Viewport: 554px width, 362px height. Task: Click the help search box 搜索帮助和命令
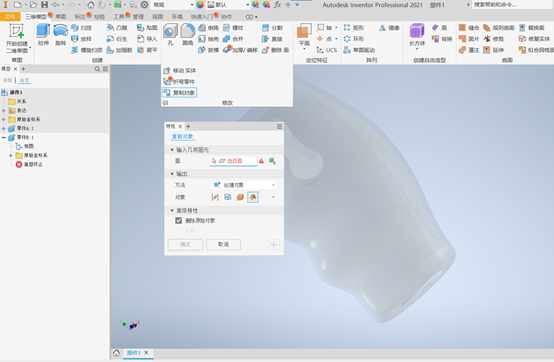(x=511, y=5)
